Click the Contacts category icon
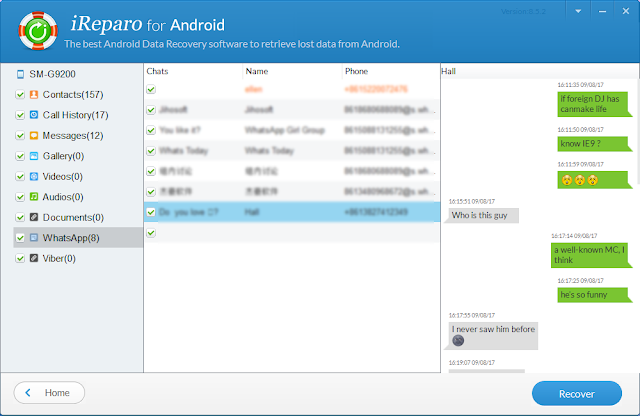This screenshot has height=416, width=640. pos(34,95)
